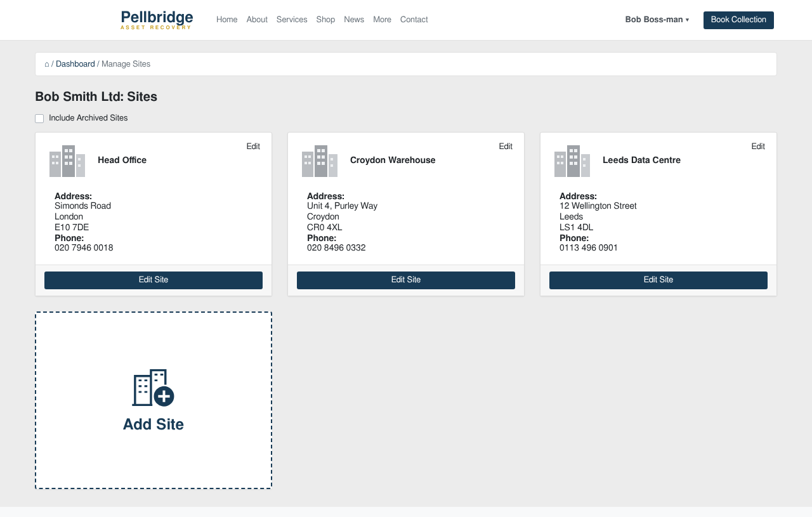This screenshot has width=812, height=517.
Task: Click the Book Collection button
Action: click(738, 20)
